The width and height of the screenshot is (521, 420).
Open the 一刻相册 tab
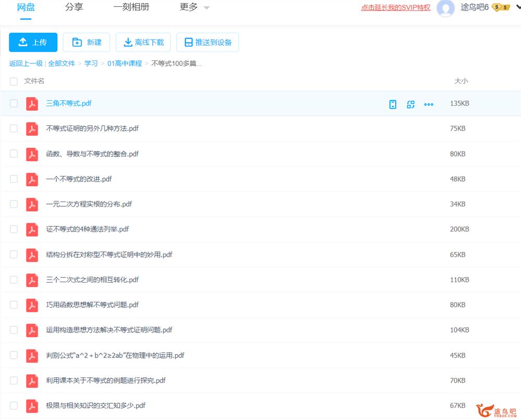(x=131, y=7)
